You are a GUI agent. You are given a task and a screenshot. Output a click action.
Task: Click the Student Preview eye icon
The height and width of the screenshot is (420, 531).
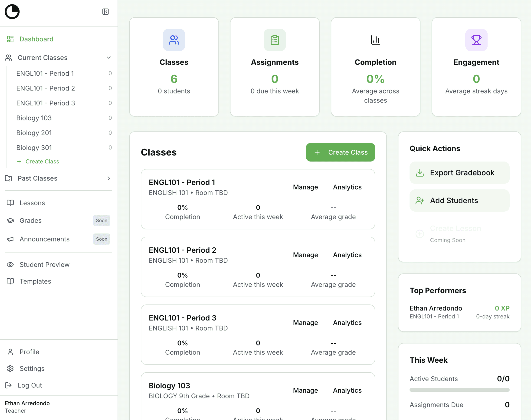click(x=10, y=265)
